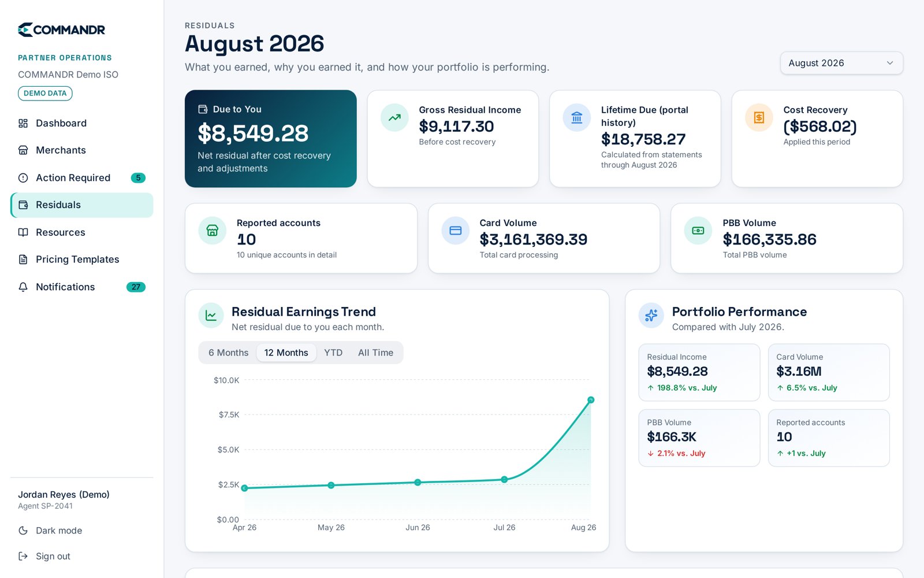Screen dimensions: 924x578
Task: Click the 'Agent SP-2041' label
Action: (45, 506)
